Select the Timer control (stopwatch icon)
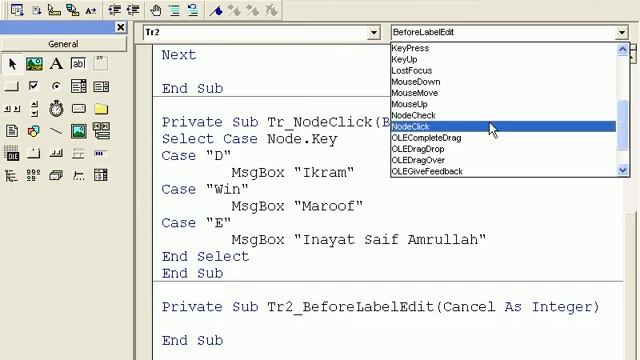This screenshot has height=360, width=640. click(56, 109)
